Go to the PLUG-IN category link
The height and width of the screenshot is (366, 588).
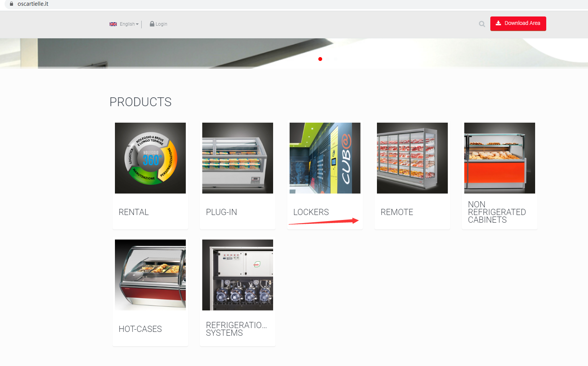pos(221,212)
